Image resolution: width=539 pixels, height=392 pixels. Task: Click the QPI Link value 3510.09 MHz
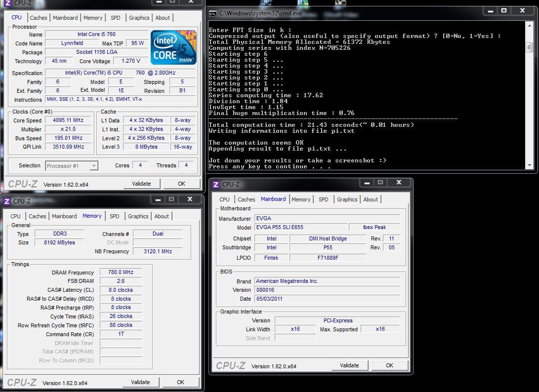coord(68,147)
